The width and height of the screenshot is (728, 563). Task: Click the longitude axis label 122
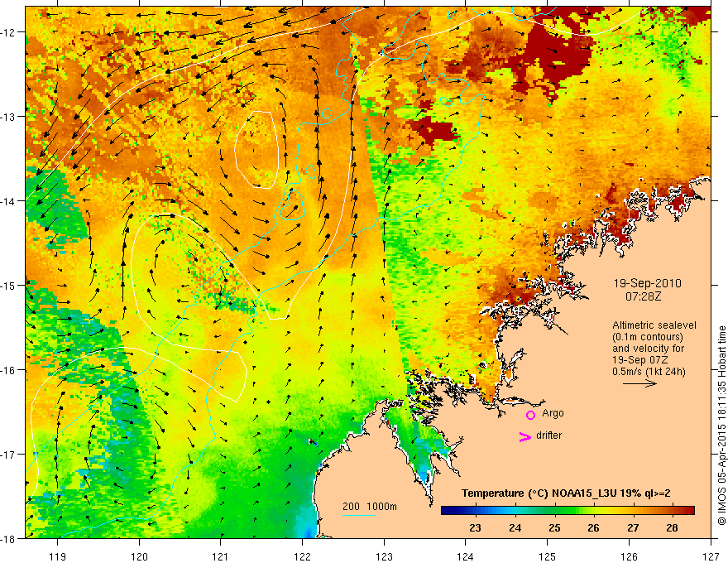pos(302,556)
